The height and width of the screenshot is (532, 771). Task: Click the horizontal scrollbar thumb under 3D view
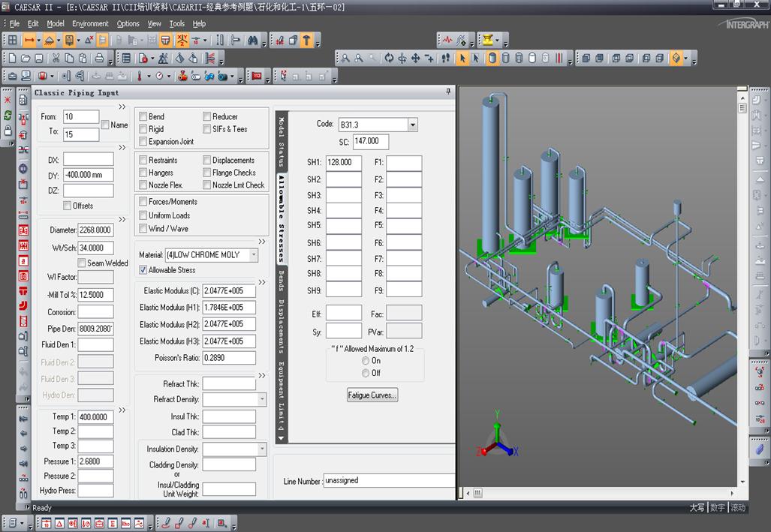pos(478,493)
